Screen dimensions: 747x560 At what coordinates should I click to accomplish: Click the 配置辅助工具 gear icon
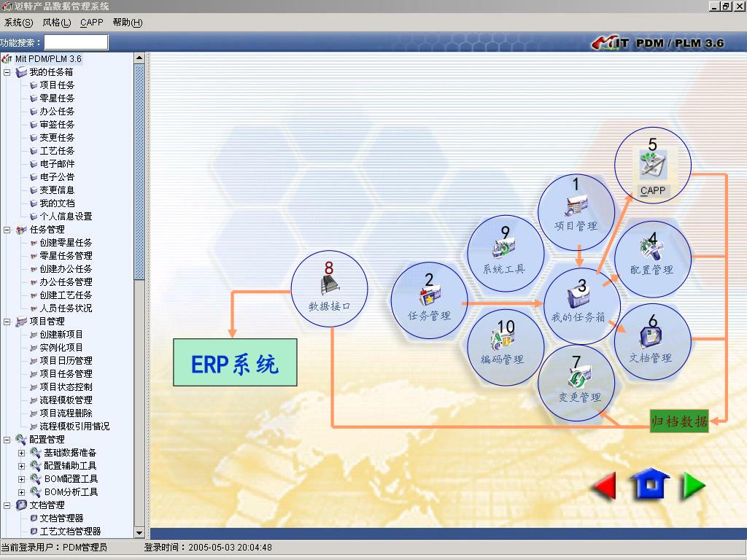(36, 466)
